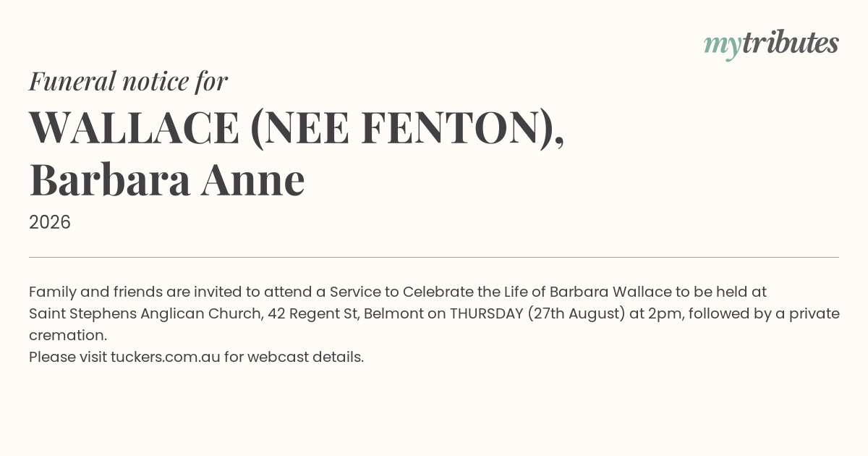Click the mytributes logo
This screenshot has width=868, height=456.
tap(771, 44)
